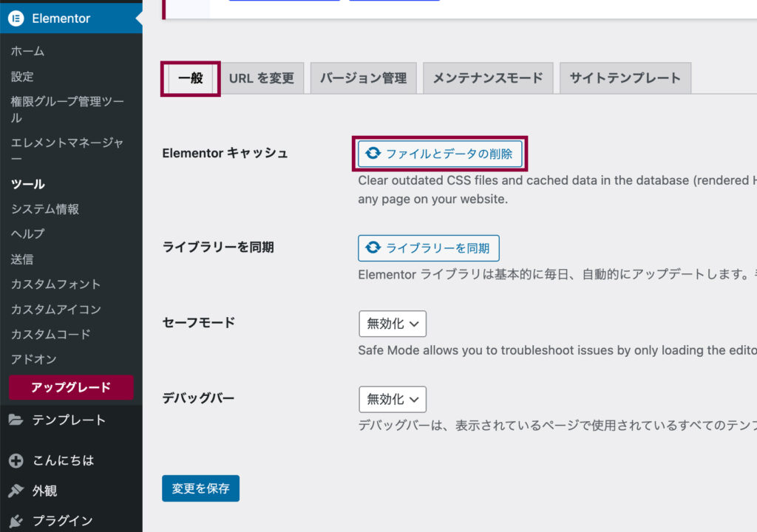The image size is (757, 532).
Task: Select the サイトテンプレート tab
Action: click(x=625, y=78)
